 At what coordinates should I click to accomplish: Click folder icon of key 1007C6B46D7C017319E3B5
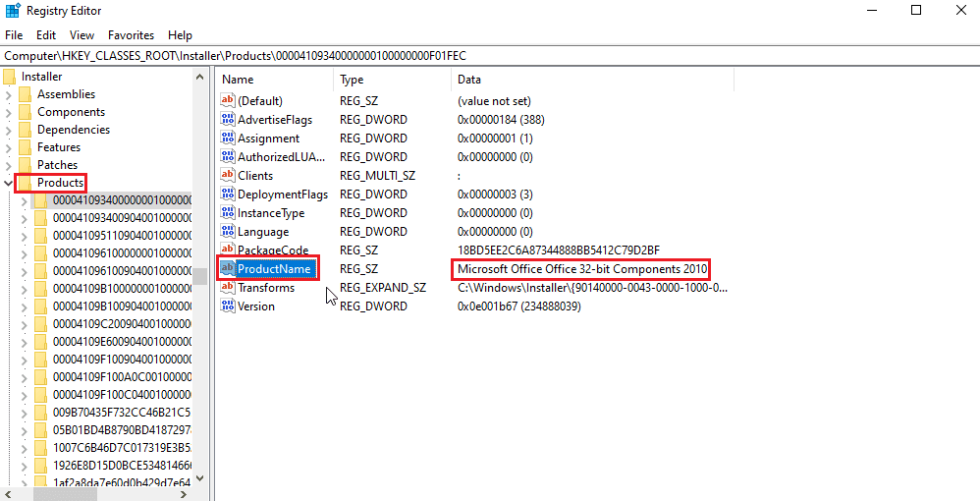click(x=40, y=448)
